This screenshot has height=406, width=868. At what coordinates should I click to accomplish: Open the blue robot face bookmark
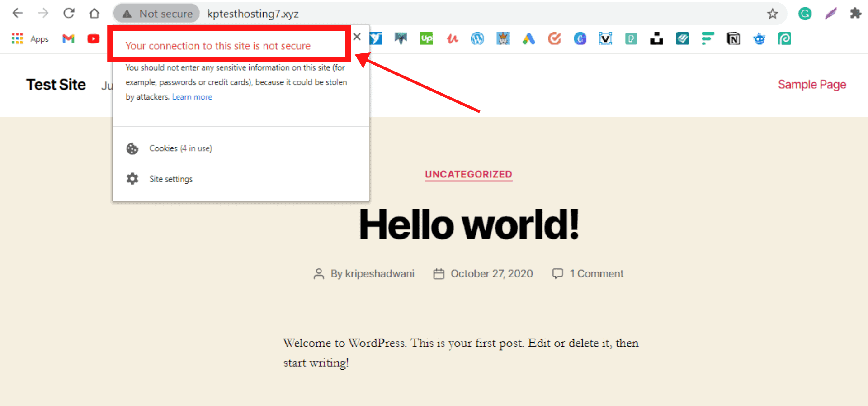(x=759, y=38)
